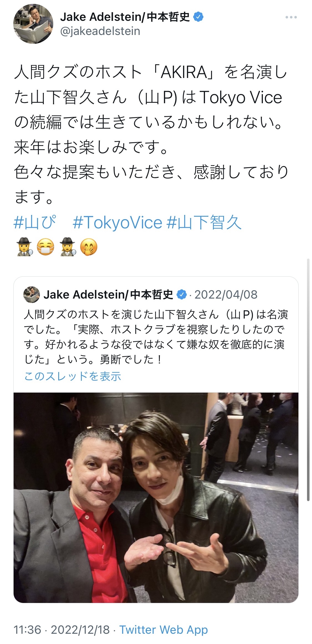Click the author name Jake Adelstein/中本哲史

pos(125,17)
